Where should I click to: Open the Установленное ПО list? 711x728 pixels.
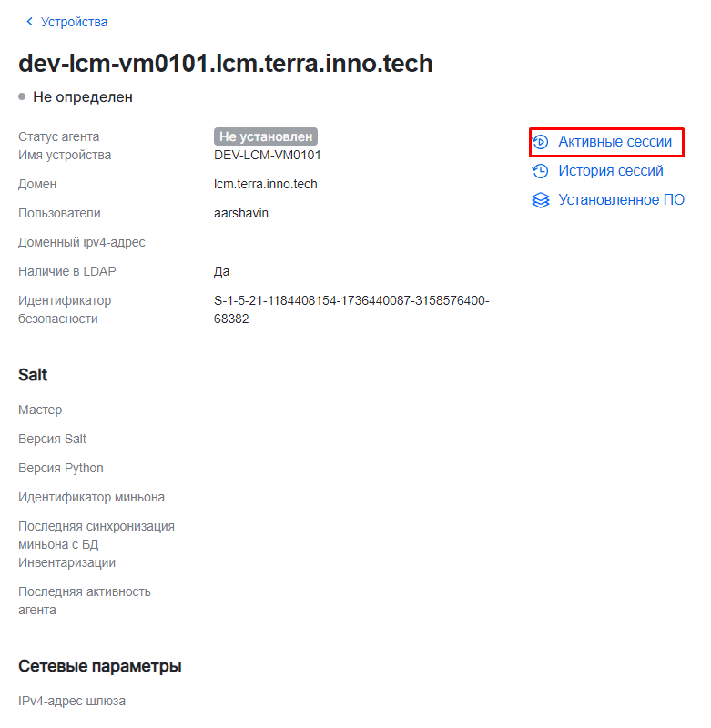click(621, 200)
